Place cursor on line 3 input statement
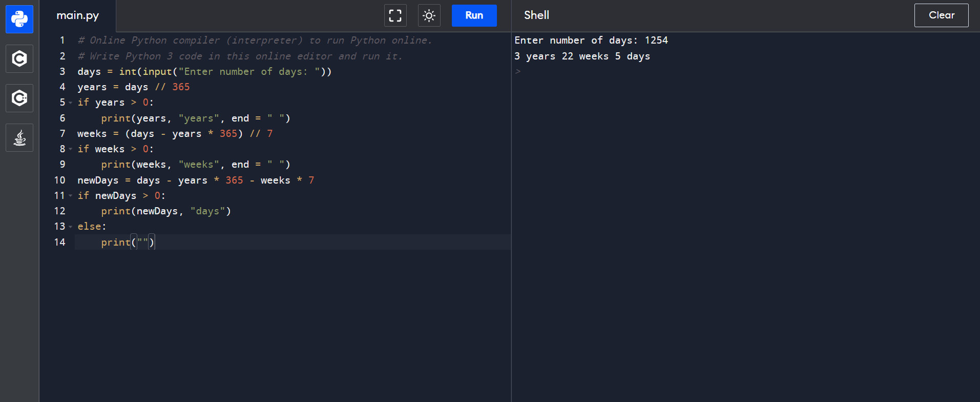Screen dimensions: 980x402 (205, 72)
